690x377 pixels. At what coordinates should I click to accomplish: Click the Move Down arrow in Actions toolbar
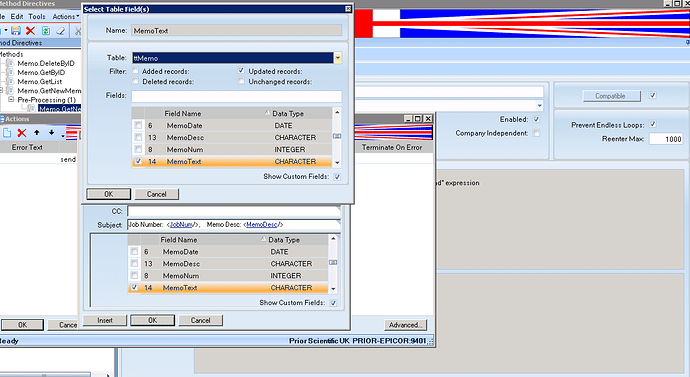click(51, 132)
